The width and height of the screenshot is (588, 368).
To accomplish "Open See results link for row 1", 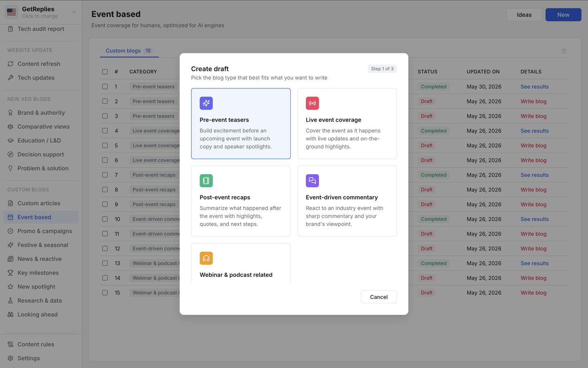I will point(535,87).
